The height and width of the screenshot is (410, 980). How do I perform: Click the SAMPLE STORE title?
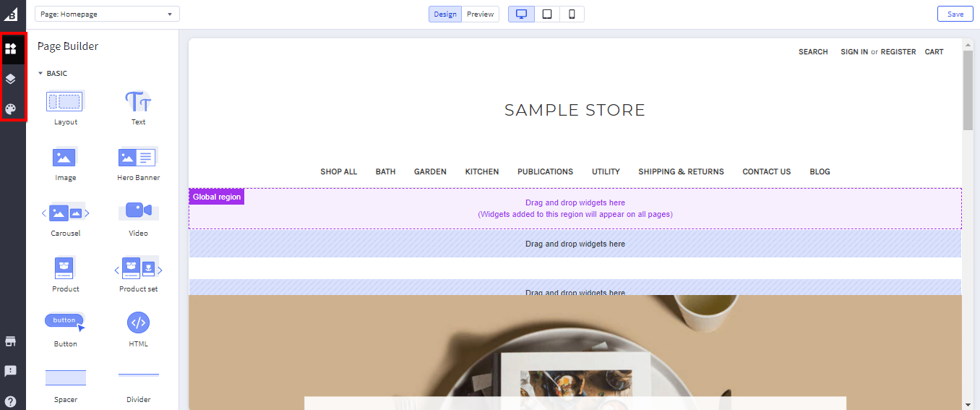[575, 110]
